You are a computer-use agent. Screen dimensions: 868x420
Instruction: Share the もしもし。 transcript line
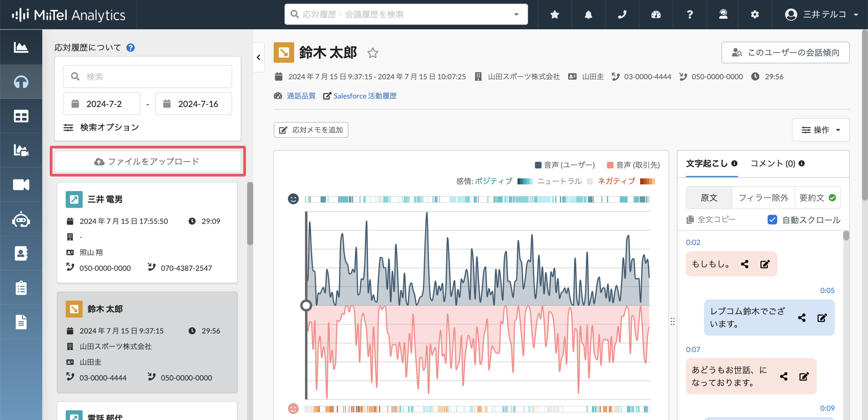pos(745,264)
